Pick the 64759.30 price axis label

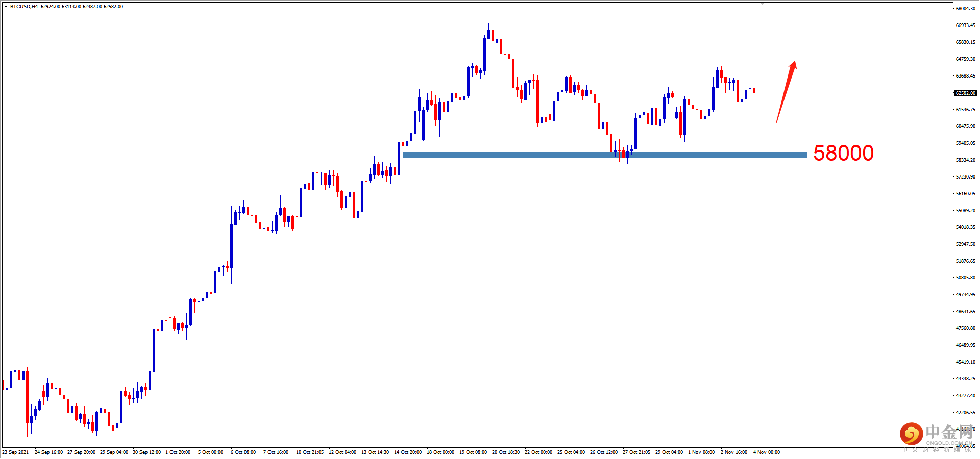966,59
